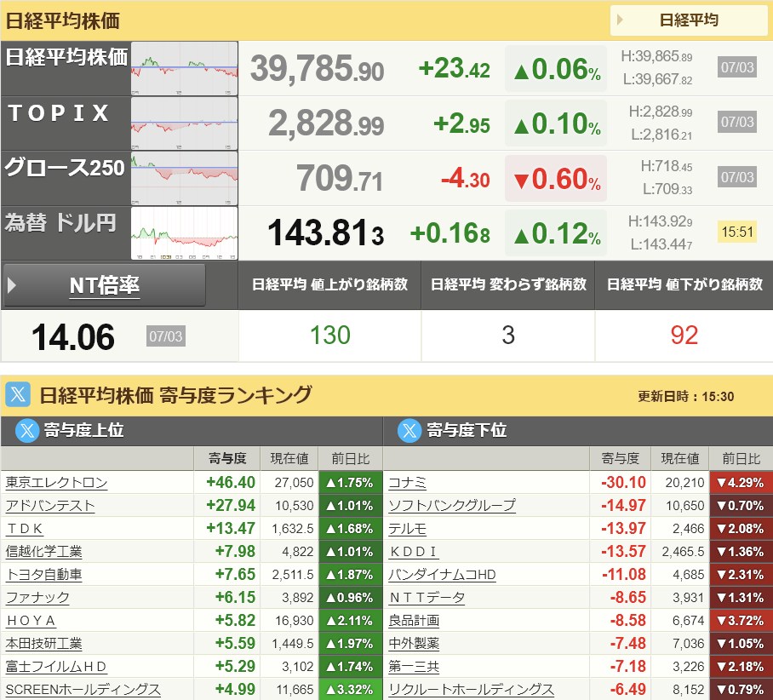Click the unchanged issues count 3

pyautogui.click(x=508, y=336)
